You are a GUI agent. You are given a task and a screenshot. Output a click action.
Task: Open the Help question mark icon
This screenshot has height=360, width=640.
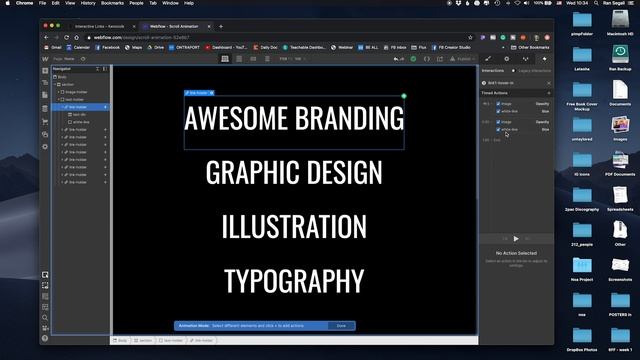[45, 338]
